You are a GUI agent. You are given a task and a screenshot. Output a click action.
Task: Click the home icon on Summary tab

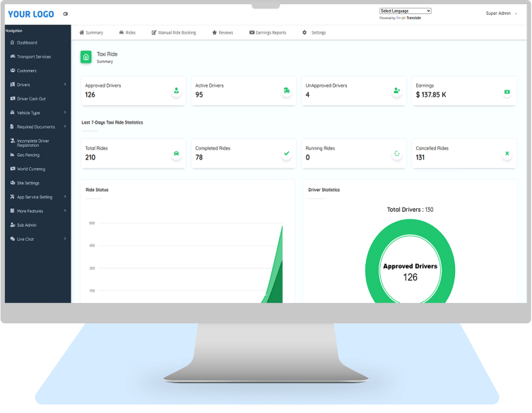pos(81,32)
